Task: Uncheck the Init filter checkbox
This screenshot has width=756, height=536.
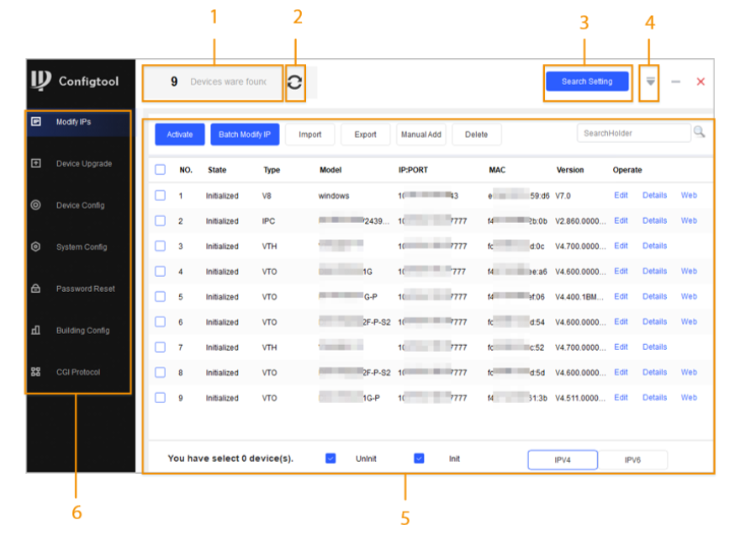Action: pos(419,459)
